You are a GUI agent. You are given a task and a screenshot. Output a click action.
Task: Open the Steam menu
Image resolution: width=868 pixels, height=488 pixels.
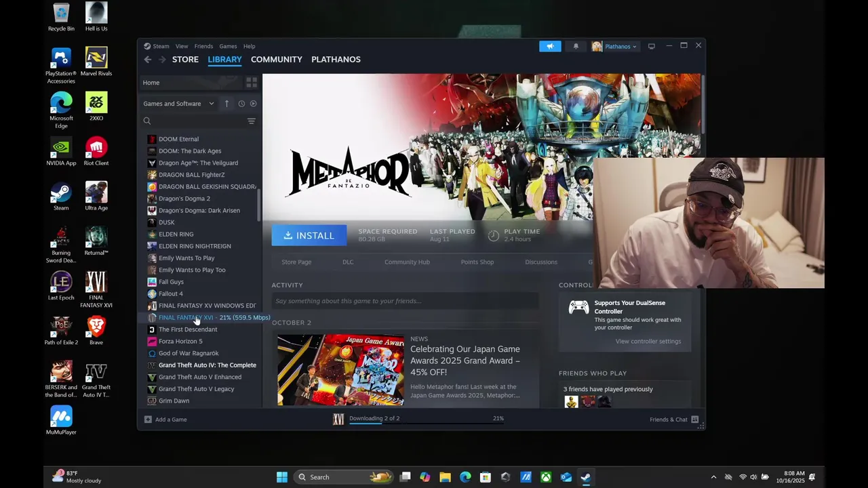(161, 46)
